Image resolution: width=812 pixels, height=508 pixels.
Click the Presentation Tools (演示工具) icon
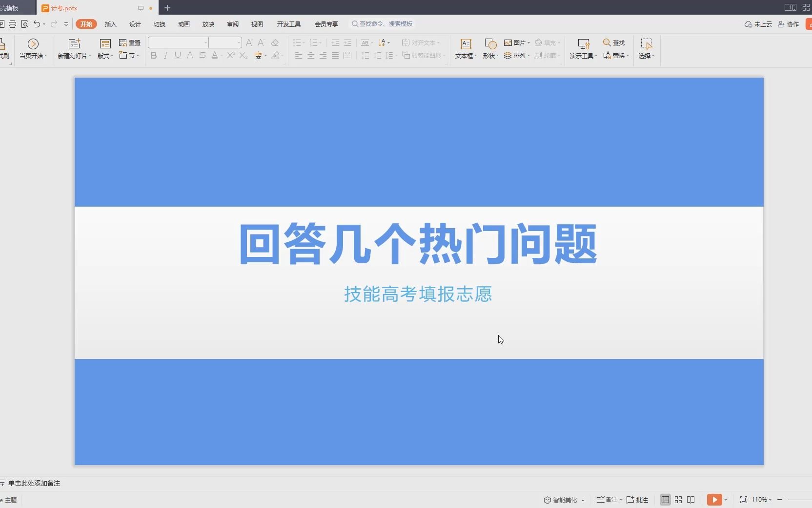click(x=584, y=44)
